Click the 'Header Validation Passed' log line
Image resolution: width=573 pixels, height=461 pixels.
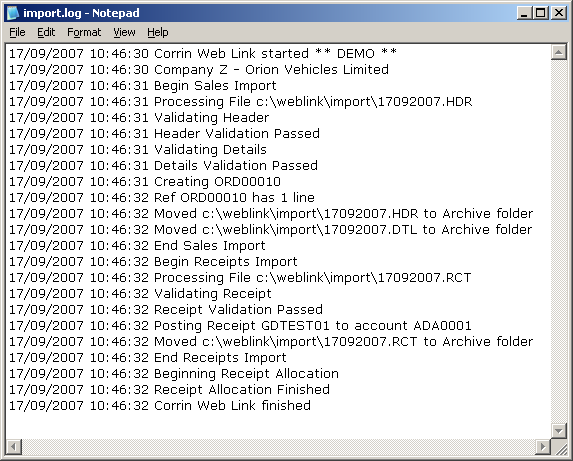click(164, 134)
